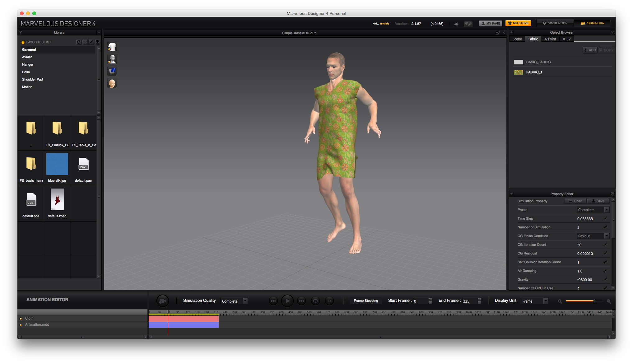
Task: Edit Number of Simulation pencil icon
Action: (x=605, y=227)
